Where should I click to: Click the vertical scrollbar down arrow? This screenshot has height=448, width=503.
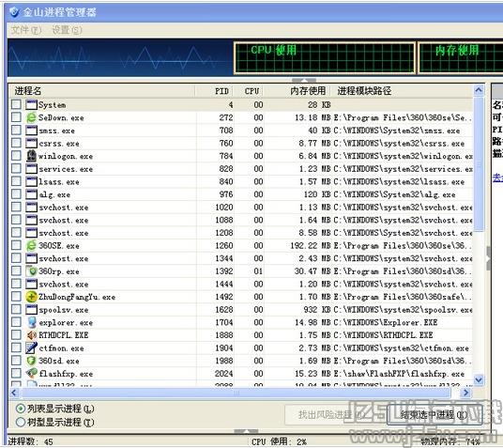(x=479, y=379)
